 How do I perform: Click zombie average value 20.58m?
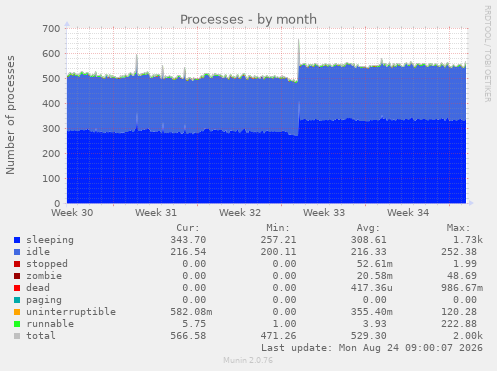coord(375,276)
